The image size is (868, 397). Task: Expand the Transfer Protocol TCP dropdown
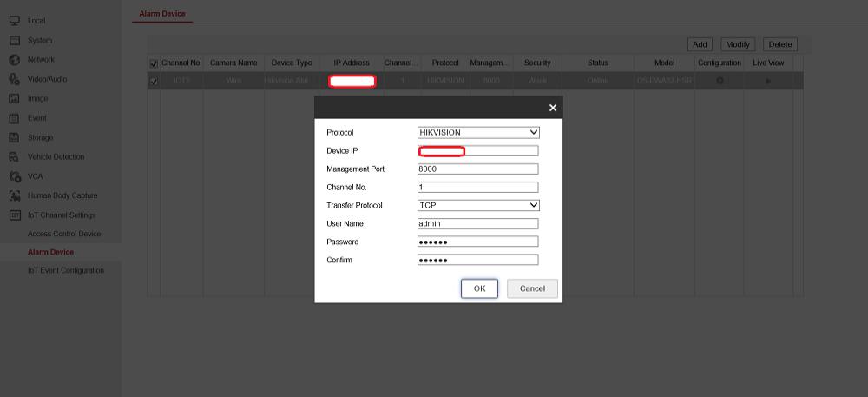click(x=478, y=206)
